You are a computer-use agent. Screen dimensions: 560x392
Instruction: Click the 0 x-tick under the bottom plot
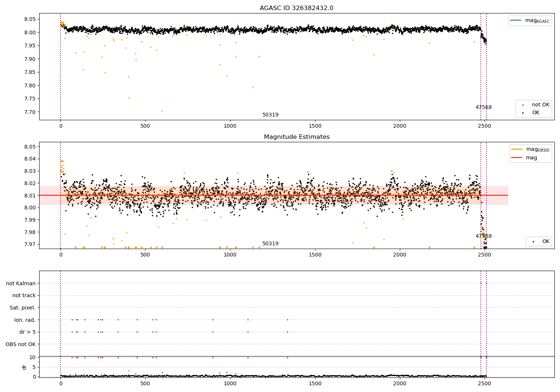pyautogui.click(x=60, y=383)
